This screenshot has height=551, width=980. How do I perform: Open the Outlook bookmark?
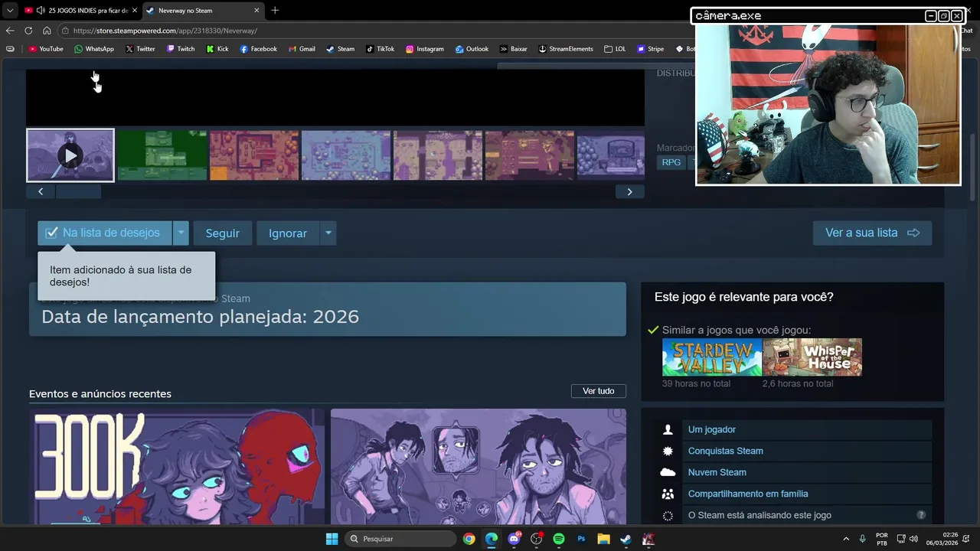point(472,49)
